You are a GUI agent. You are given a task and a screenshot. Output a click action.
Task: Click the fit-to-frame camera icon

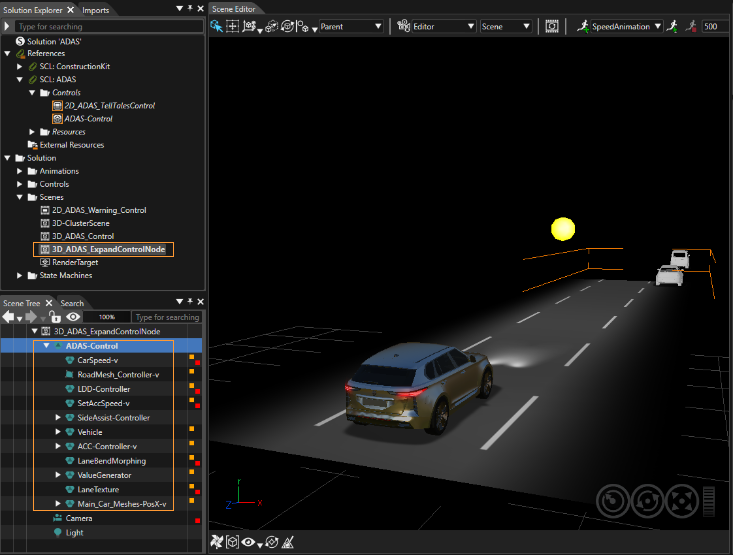[552, 26]
